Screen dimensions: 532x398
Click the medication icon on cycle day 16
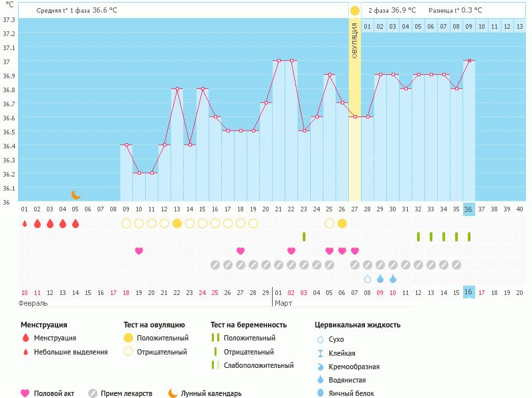click(215, 265)
